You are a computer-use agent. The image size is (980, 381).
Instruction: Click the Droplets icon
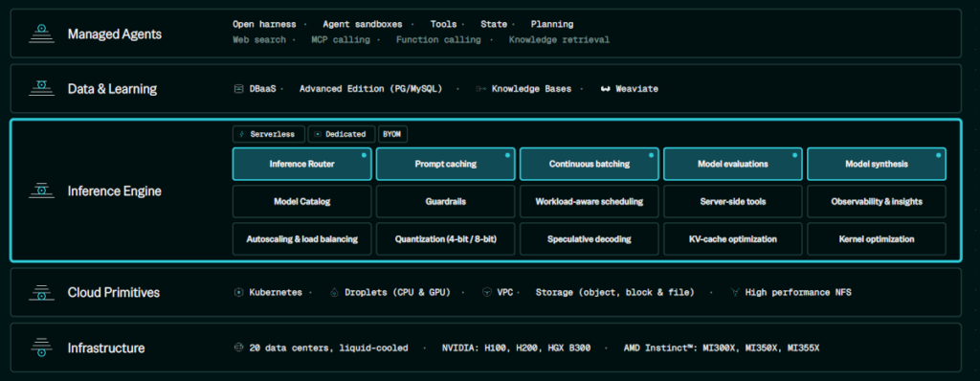[334, 292]
